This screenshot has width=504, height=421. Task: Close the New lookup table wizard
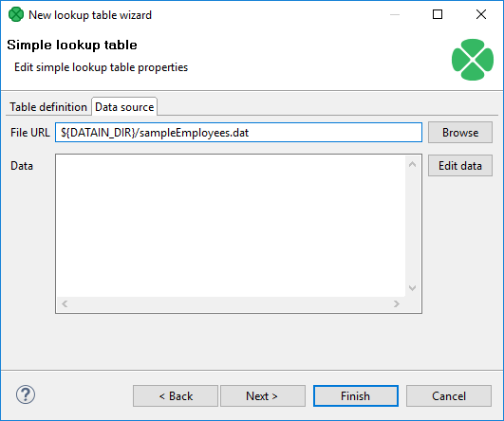pyautogui.click(x=481, y=14)
